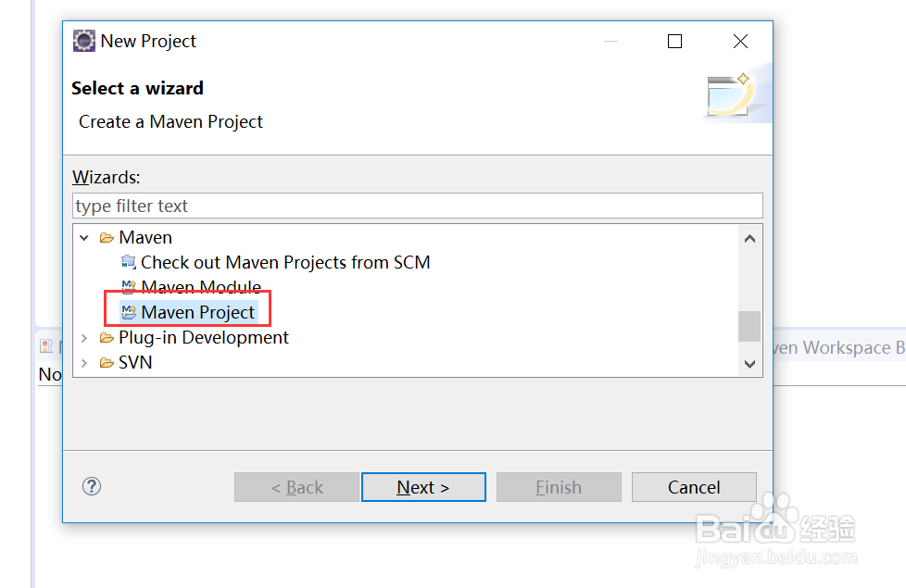The height and width of the screenshot is (588, 906).
Task: Expand the SVN category
Action: (84, 363)
